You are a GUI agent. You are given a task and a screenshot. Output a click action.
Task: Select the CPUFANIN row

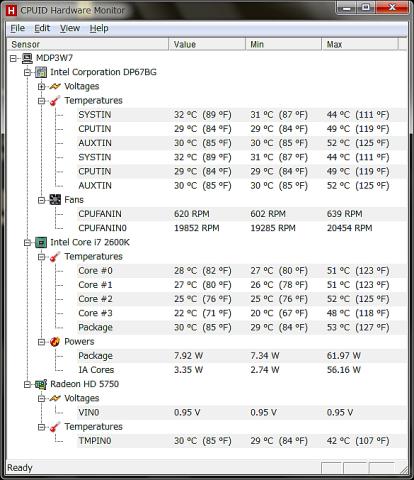click(241, 214)
